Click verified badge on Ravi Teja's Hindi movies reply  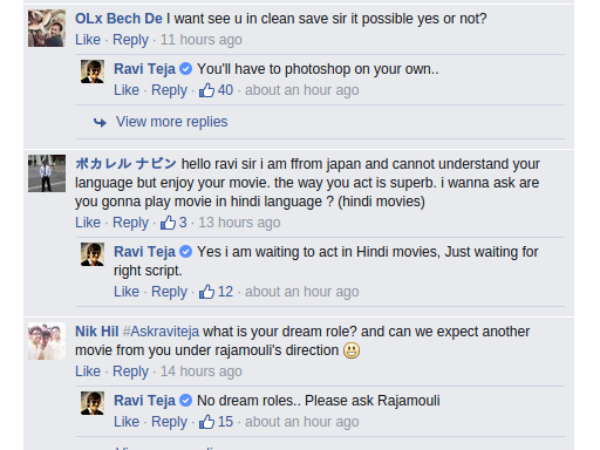point(184,251)
